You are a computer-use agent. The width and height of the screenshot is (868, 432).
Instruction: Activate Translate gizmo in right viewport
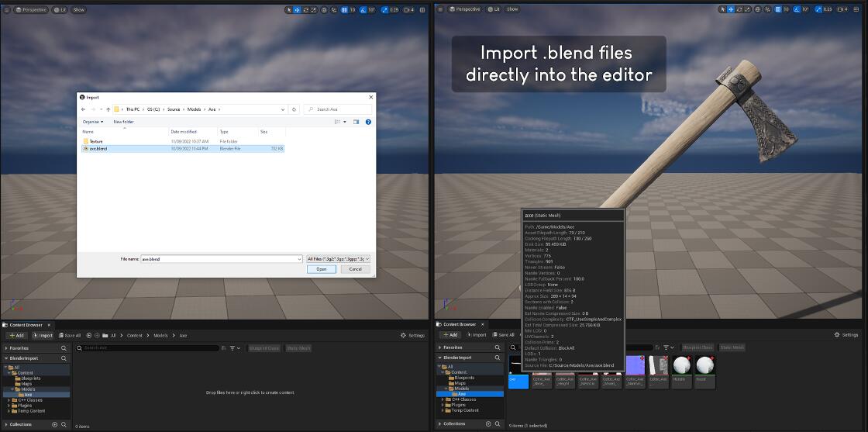[x=731, y=9]
